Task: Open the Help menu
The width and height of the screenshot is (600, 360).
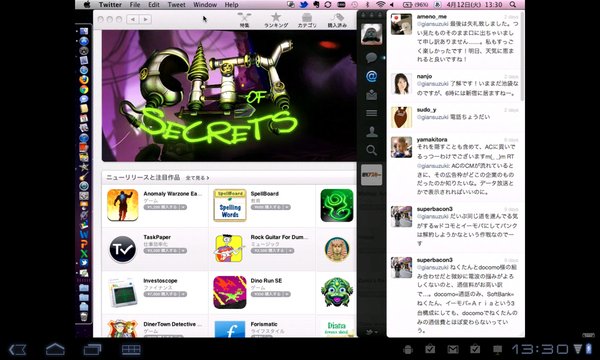Action: 231,5
